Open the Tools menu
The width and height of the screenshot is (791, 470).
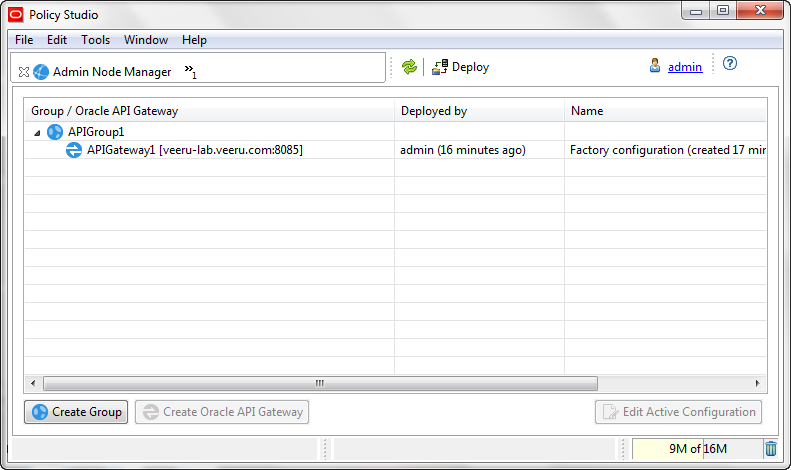click(95, 40)
